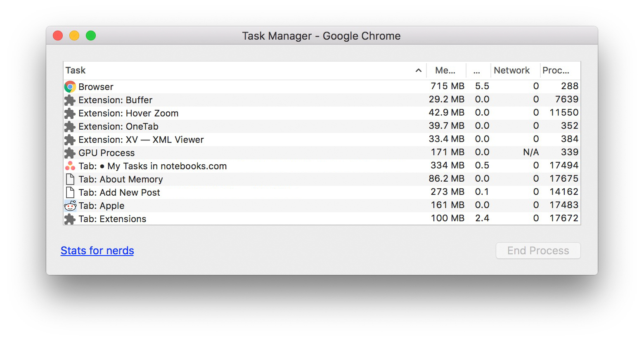Image resolution: width=644 pixels, height=341 pixels.
Task: Click process ID 7639
Action: pyautogui.click(x=567, y=99)
